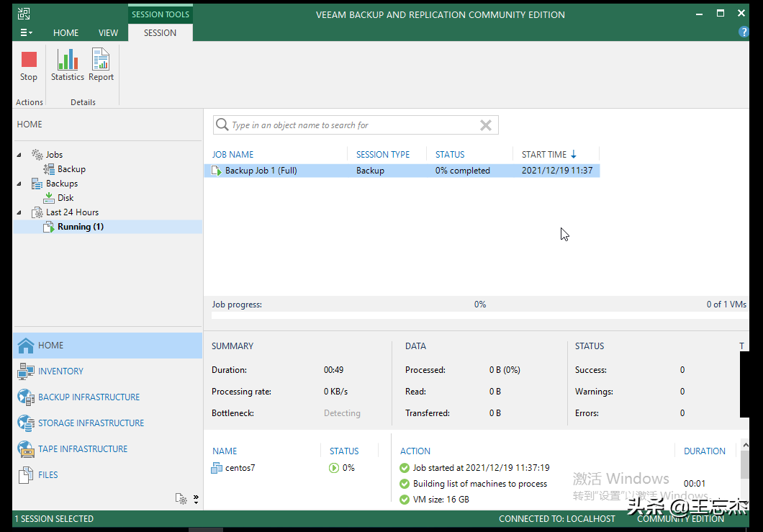763x532 pixels.
Task: Collapse the Last 24 Hours tree node
Action: click(19, 212)
